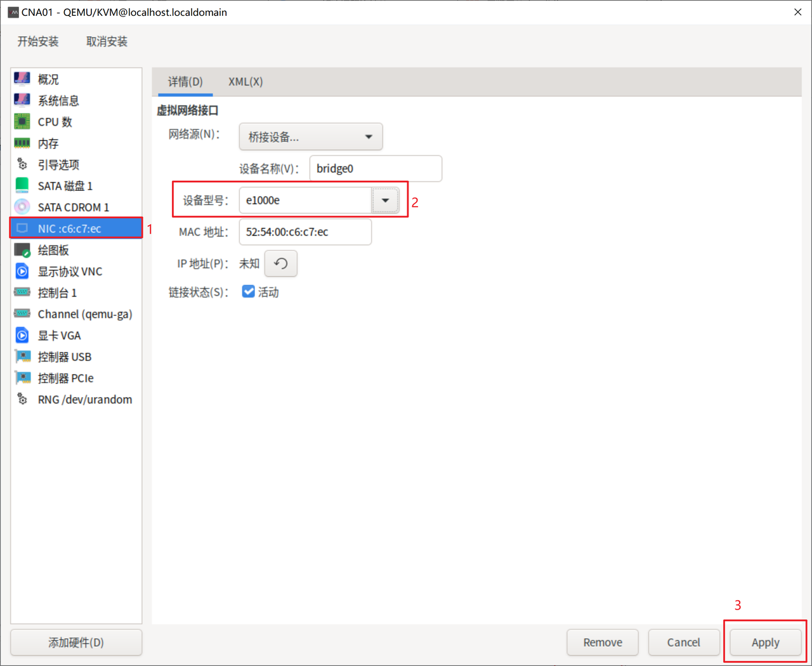Switch to the 详情(D) details tab
The width and height of the screenshot is (812, 666).
[185, 82]
